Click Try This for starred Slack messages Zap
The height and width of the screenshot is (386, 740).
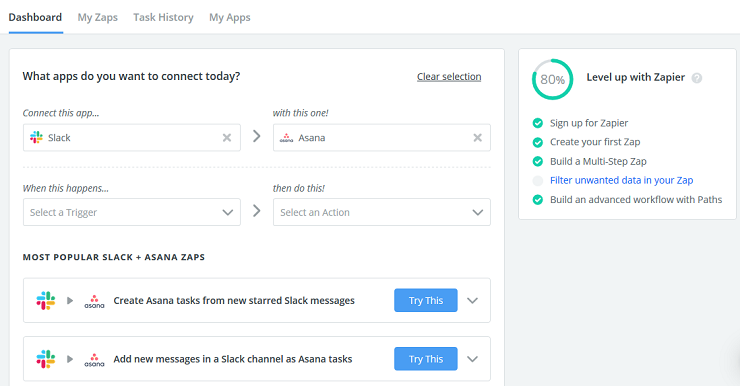pos(426,300)
